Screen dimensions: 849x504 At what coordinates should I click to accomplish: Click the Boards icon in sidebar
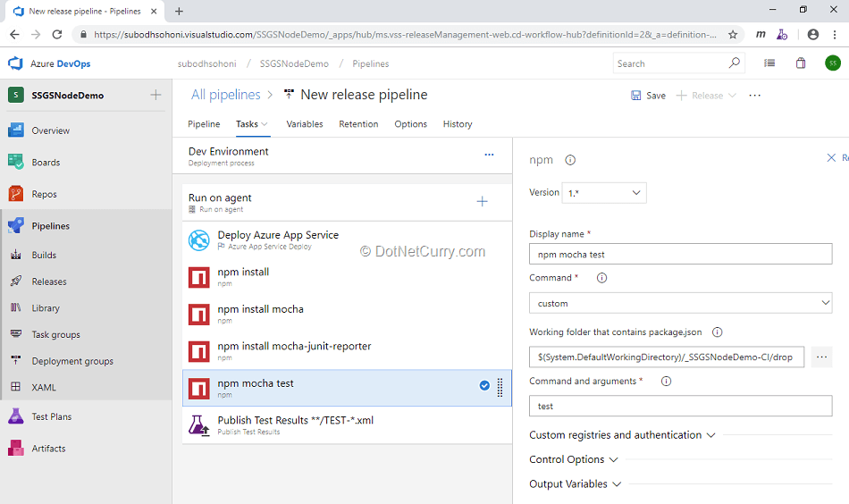point(16,162)
